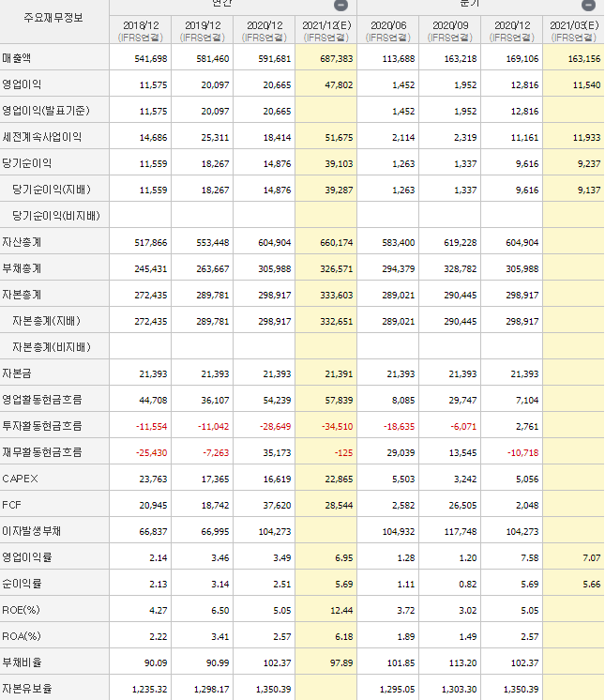The image size is (605, 700).
Task: Select the 세전계속사업이익 estimate 51,675
Action: click(339, 138)
